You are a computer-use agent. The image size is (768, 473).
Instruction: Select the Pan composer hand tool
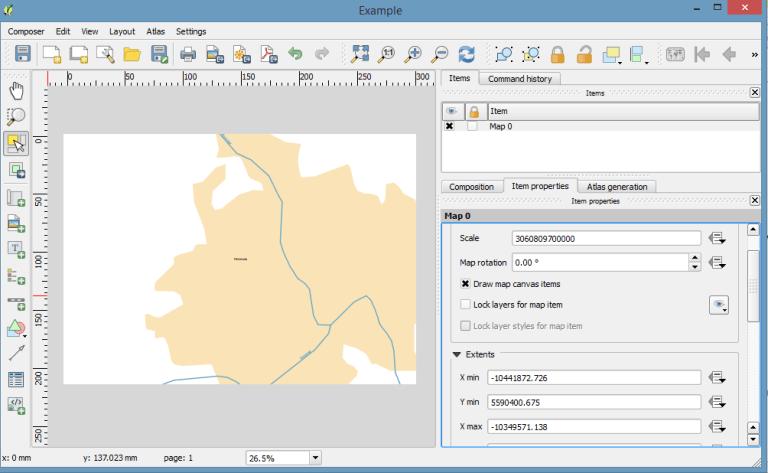tap(16, 91)
